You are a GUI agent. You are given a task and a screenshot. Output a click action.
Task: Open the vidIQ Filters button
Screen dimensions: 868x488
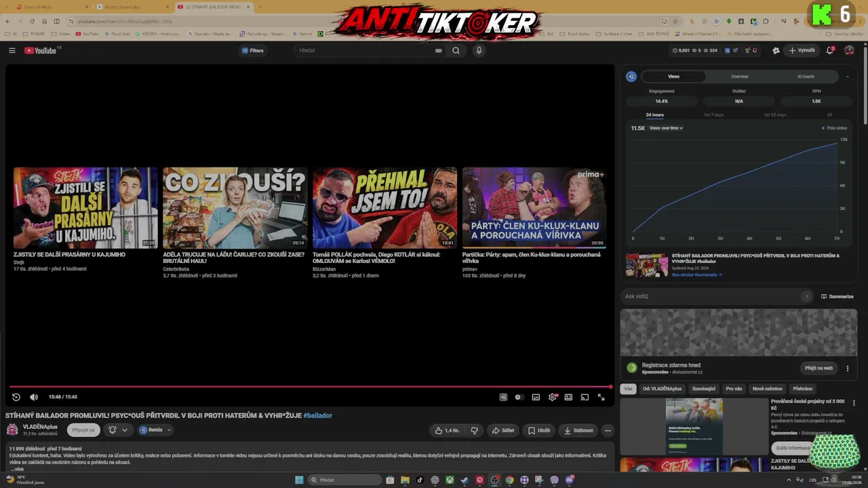tap(252, 50)
